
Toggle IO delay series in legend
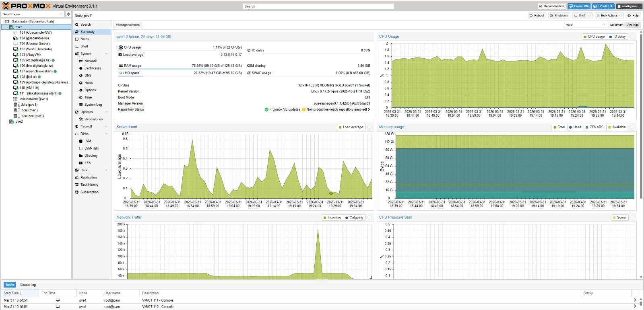(618, 37)
